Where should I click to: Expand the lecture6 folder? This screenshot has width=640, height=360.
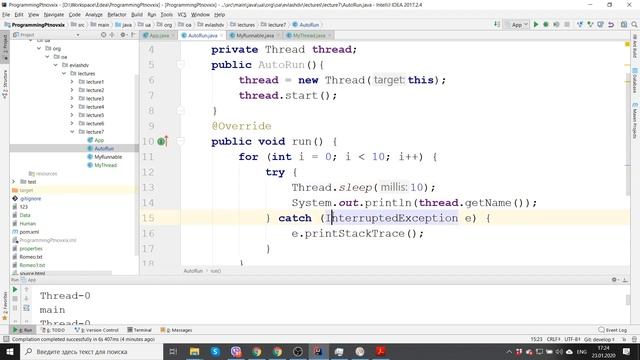[x=72, y=124]
